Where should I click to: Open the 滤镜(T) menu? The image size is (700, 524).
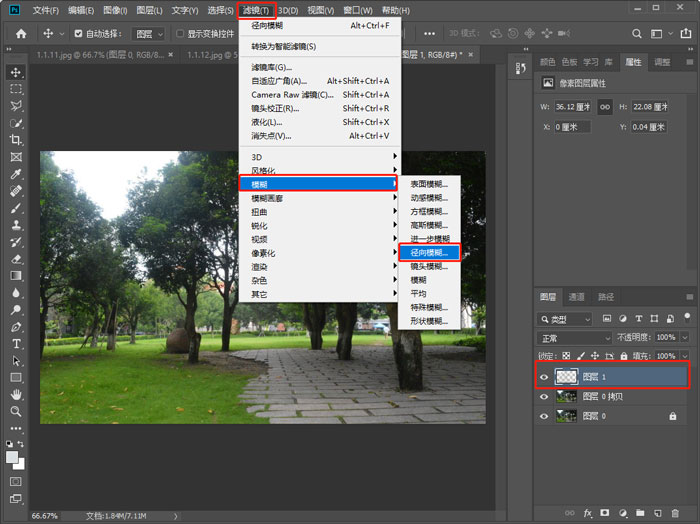(256, 10)
